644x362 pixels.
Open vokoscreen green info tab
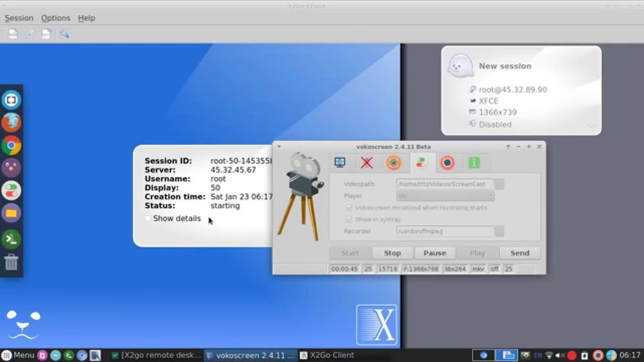click(x=474, y=163)
